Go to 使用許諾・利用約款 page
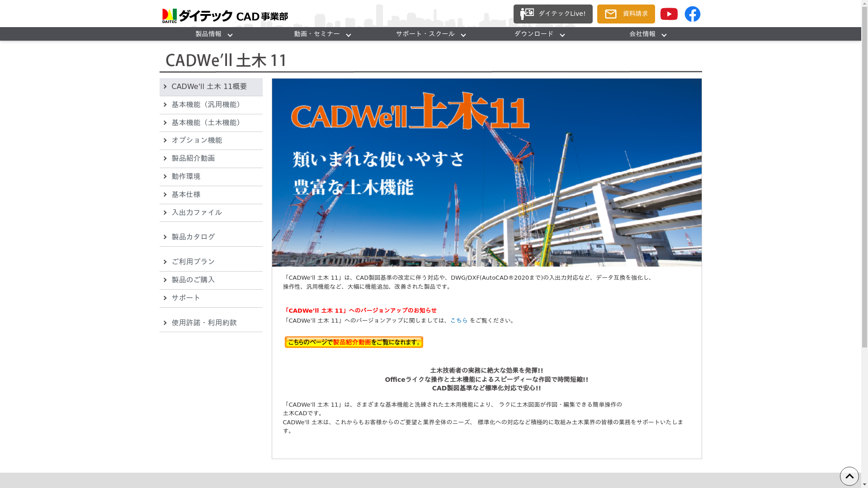Screen dimensions: 868x488 pos(204,323)
